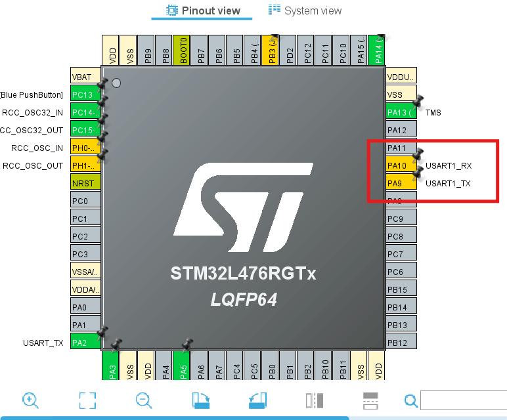Click the yellow PB3 top pin
Image resolution: width=507 pixels, height=420 pixels.
[270, 50]
